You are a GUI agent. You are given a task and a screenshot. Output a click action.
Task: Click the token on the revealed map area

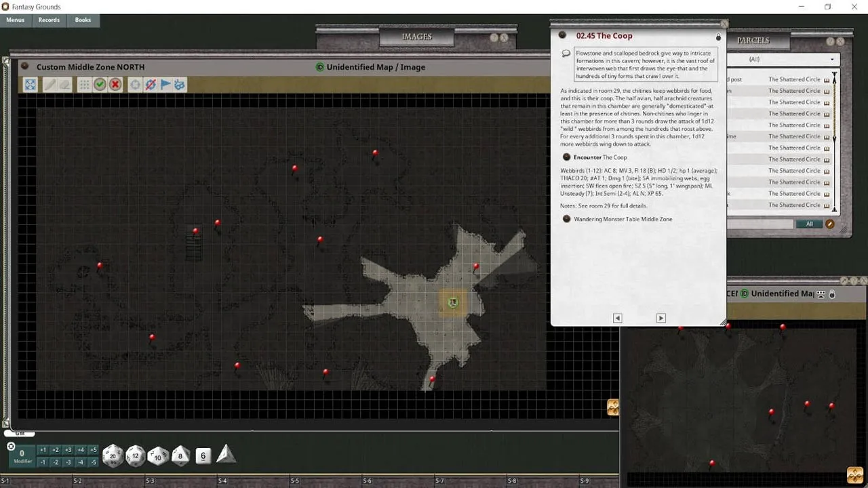pos(453,302)
